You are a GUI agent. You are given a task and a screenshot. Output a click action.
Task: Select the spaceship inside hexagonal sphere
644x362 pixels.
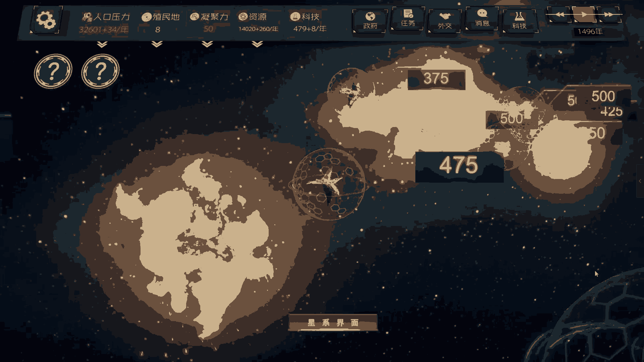(328, 184)
